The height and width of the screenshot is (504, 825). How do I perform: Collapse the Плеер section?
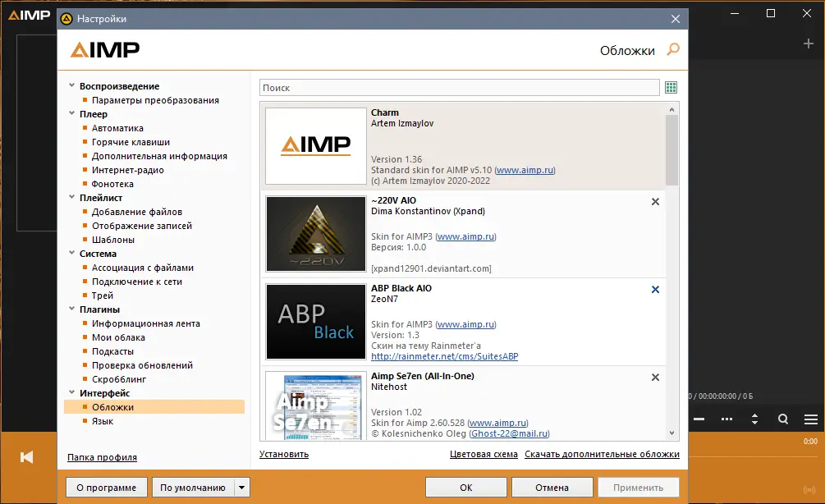[71, 113]
